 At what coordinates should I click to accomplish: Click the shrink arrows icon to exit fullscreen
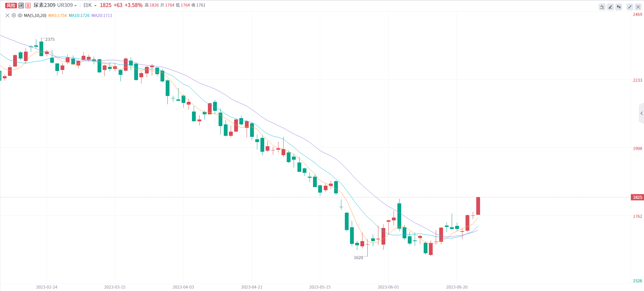tap(630, 7)
